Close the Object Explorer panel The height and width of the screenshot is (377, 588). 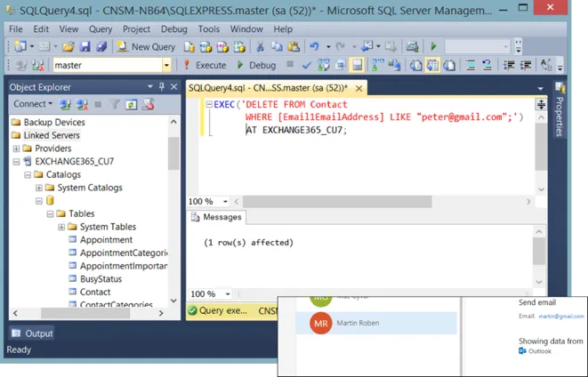click(174, 87)
